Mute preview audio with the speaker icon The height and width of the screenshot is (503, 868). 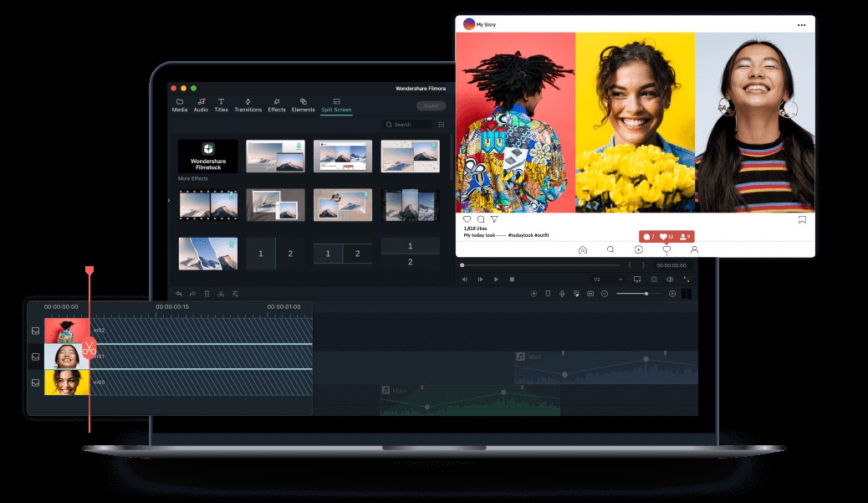coord(670,280)
